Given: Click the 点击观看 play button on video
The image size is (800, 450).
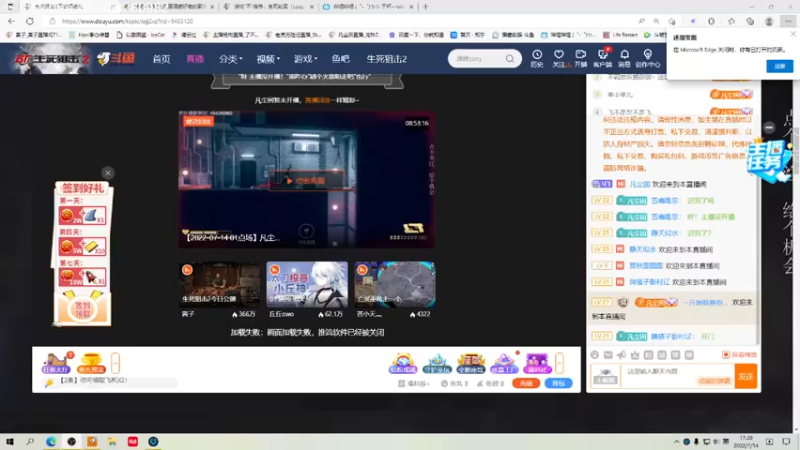Looking at the screenshot, I should pos(306,181).
